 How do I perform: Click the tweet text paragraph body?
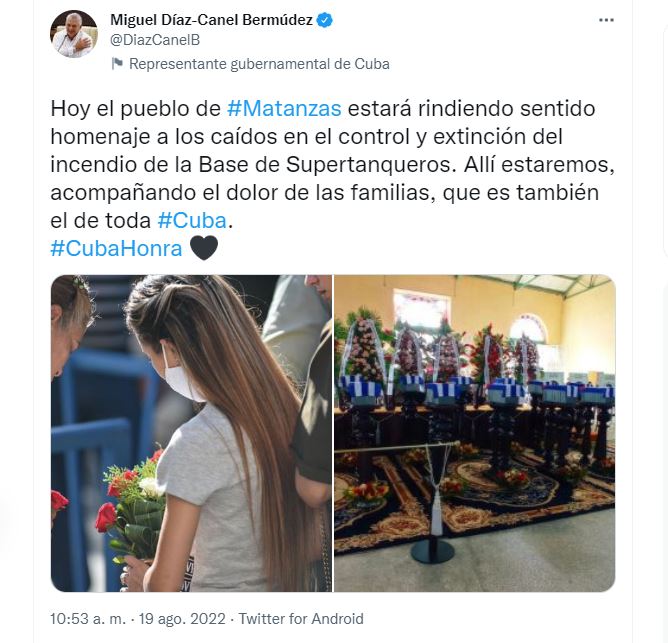(x=332, y=164)
